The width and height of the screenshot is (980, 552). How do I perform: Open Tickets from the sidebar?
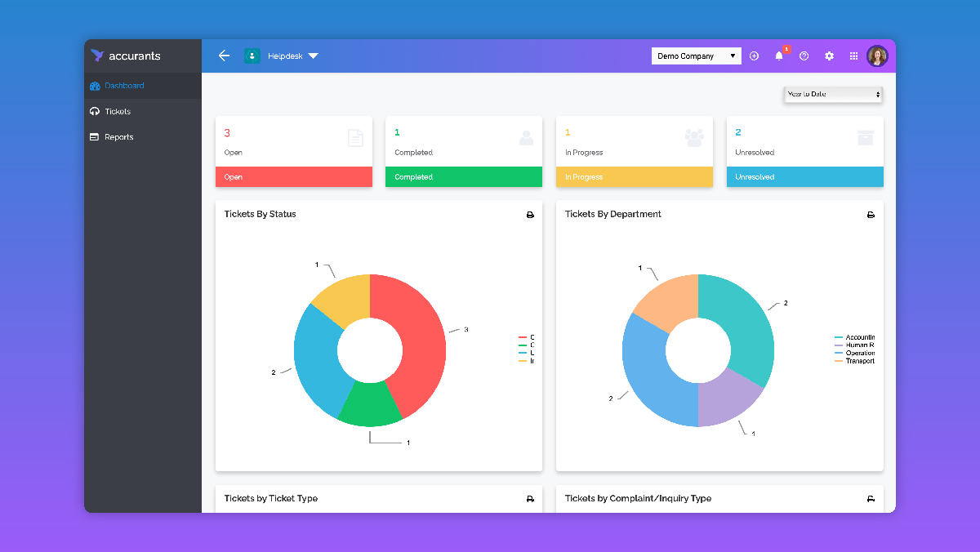(x=143, y=111)
